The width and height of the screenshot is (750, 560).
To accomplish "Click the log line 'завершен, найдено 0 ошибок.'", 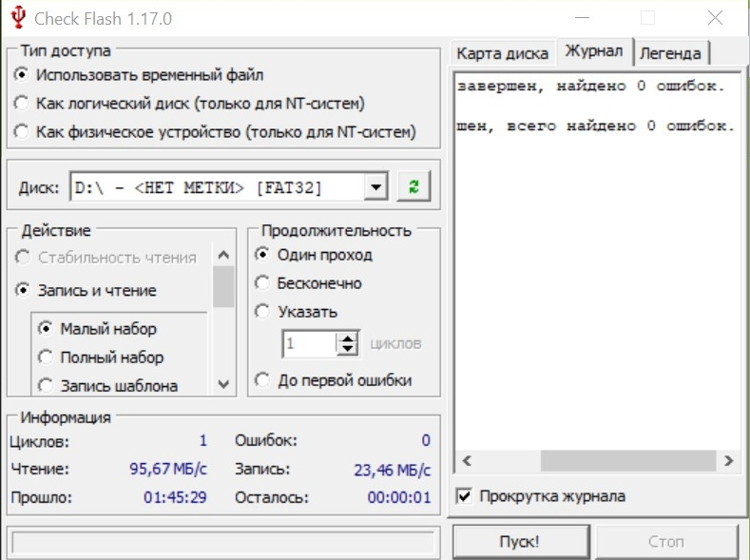I will 591,87.
